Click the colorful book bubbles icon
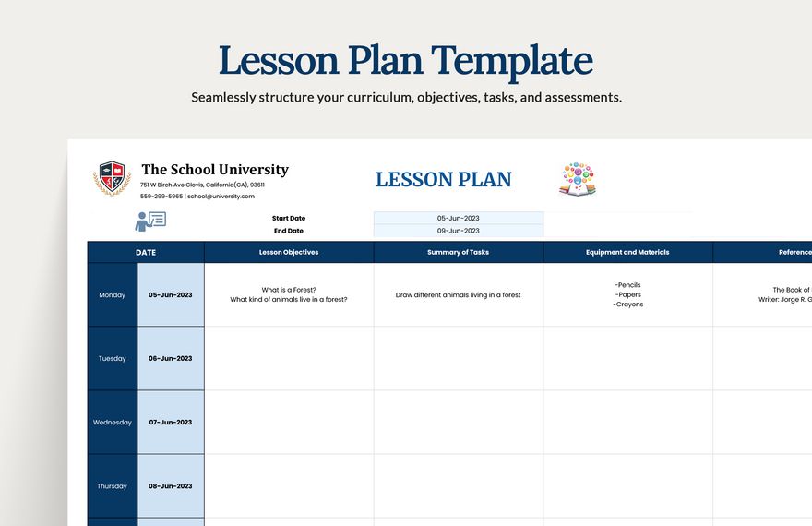 click(578, 179)
